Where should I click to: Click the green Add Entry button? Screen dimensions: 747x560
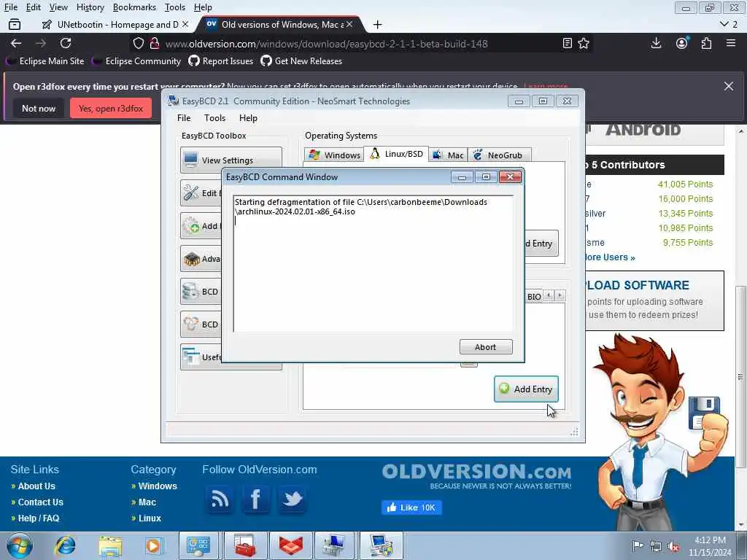pyautogui.click(x=526, y=389)
